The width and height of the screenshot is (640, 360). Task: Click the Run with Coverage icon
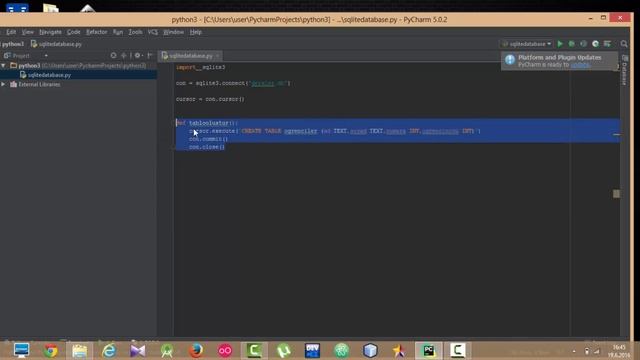[583, 44]
